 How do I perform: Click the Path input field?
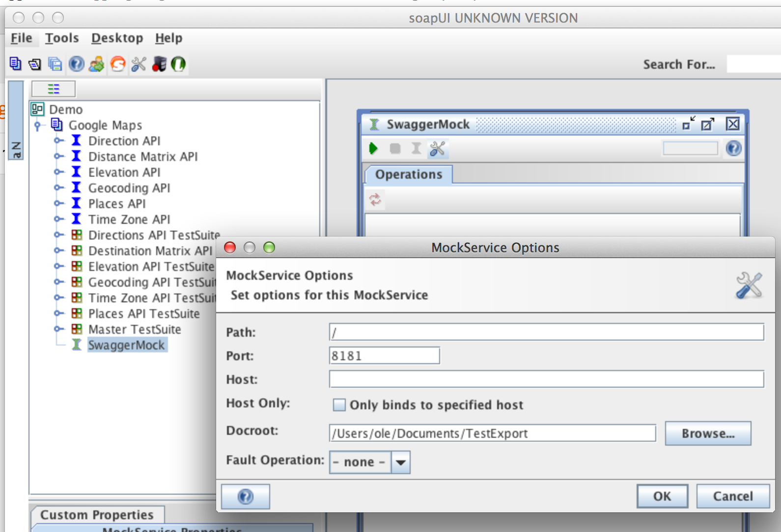[546, 332]
